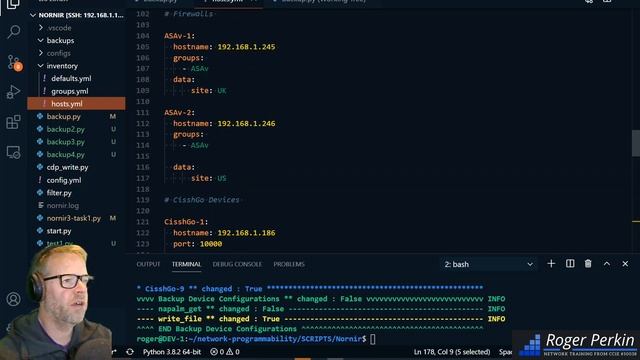The width and height of the screenshot is (640, 360).
Task: Click the sync changes status bar icon
Action: pyautogui.click(x=130, y=351)
